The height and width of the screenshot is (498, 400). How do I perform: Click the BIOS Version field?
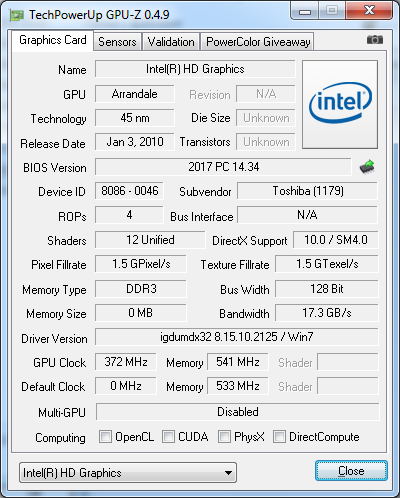[223, 167]
